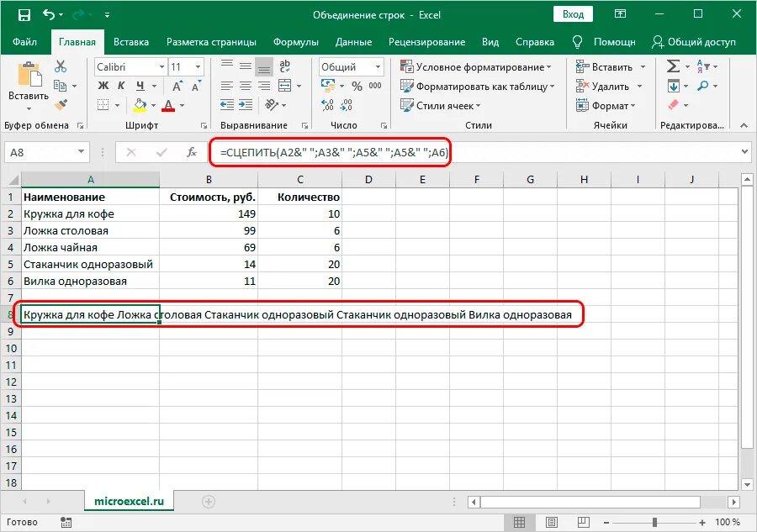Toggle Underline formatting Ч

pyautogui.click(x=140, y=86)
